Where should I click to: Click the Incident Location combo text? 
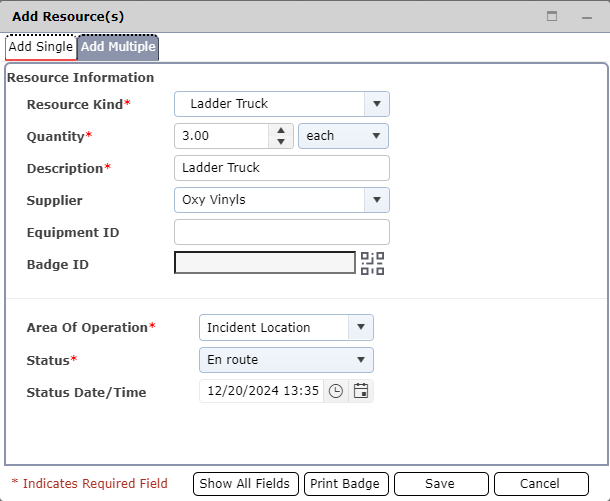[x=259, y=328]
